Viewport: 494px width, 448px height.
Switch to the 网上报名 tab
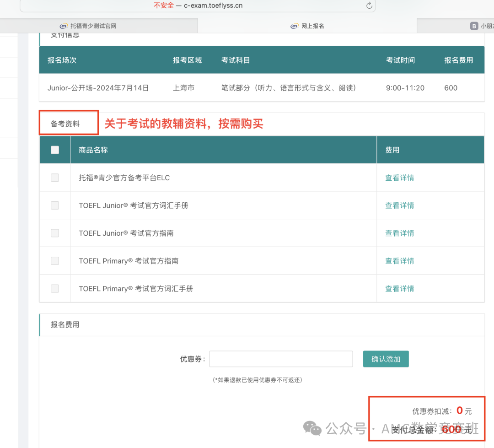312,26
